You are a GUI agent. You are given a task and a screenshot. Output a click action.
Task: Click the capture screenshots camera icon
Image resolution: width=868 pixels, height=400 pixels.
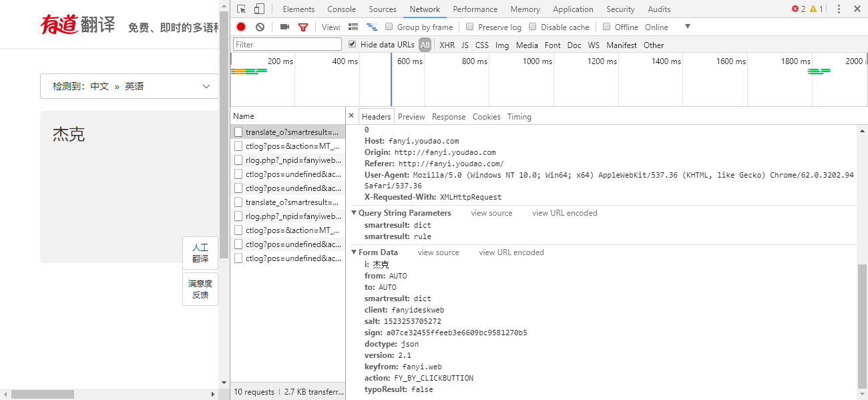pyautogui.click(x=284, y=27)
